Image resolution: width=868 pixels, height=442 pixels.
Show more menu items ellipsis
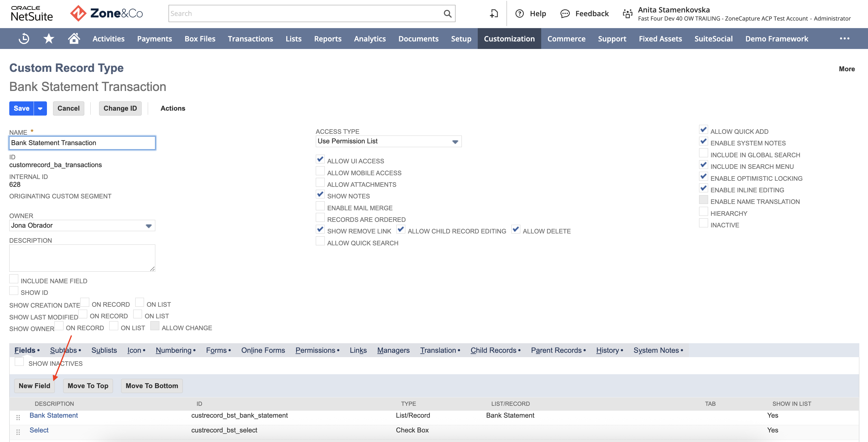(845, 39)
